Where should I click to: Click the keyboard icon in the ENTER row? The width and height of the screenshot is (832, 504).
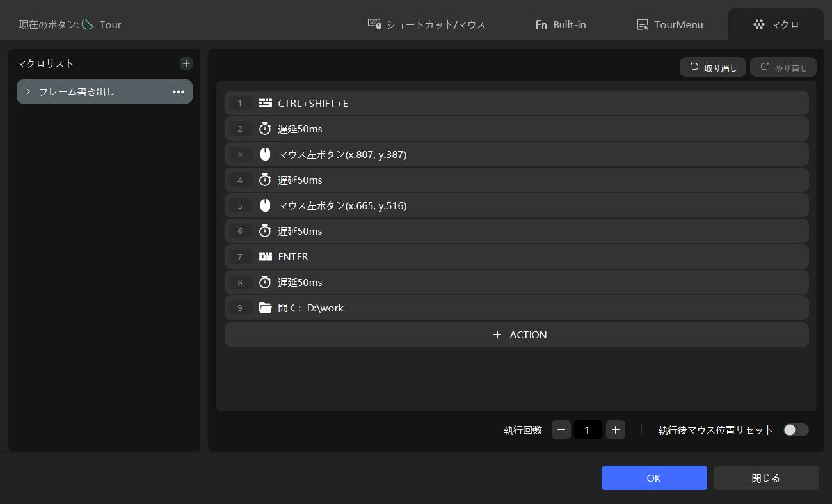click(x=265, y=256)
